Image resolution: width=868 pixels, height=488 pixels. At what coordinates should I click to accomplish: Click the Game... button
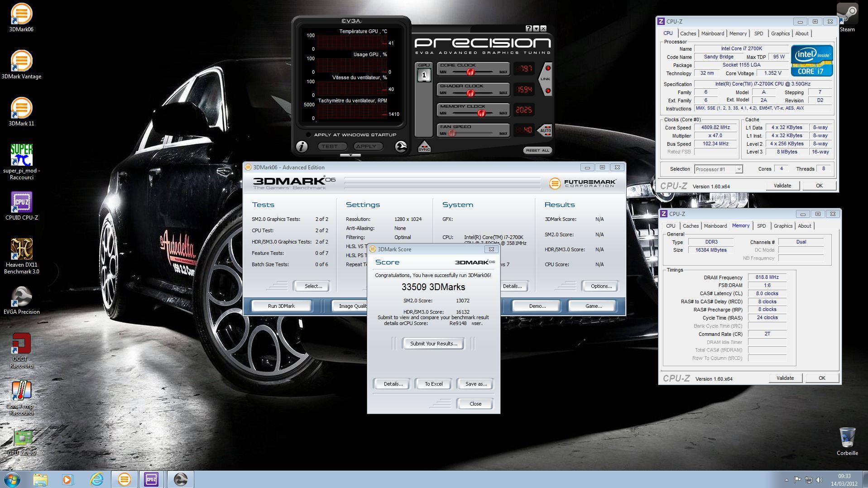pyautogui.click(x=593, y=306)
